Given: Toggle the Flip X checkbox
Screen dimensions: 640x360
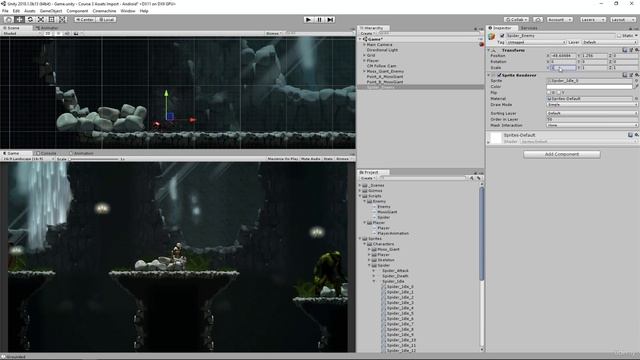Looking at the screenshot, I should point(549,93).
